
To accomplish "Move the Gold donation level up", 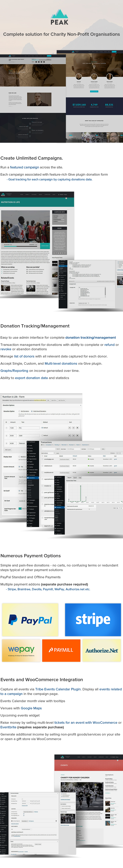I will coord(70,435).
